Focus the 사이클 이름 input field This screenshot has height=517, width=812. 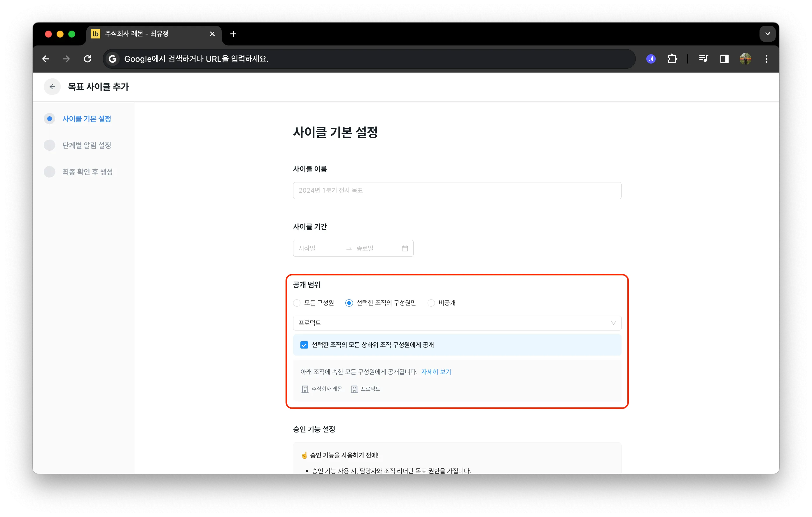[x=457, y=190]
